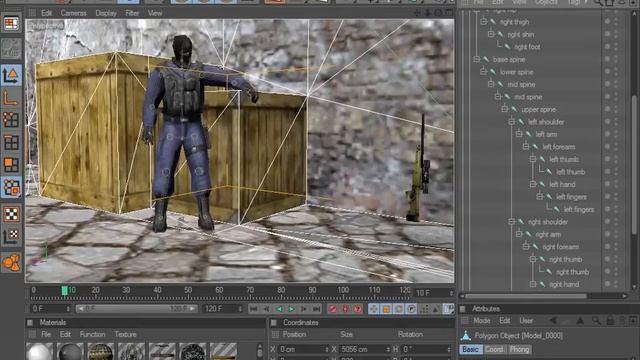Viewport: 640px width, 360px height.
Task: Jump to end of animation
Action: (316, 309)
